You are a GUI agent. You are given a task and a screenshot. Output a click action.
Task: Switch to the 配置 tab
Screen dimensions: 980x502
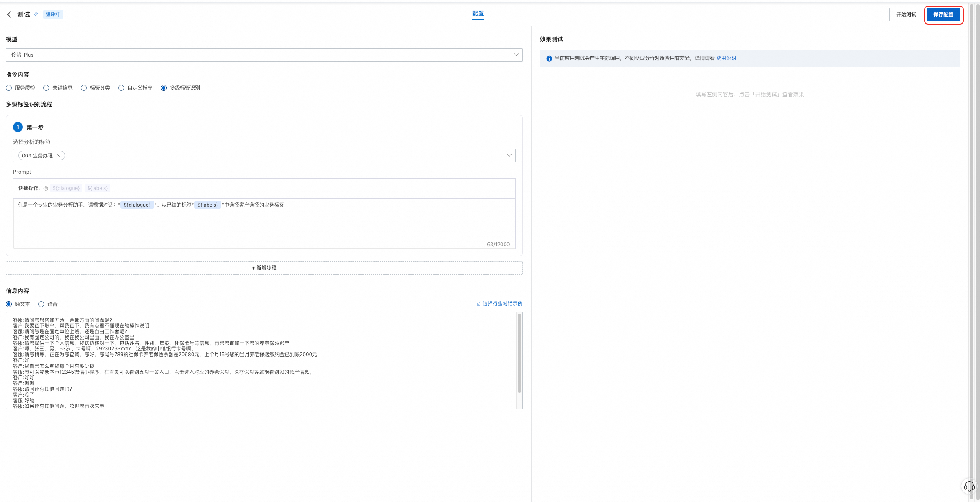click(x=478, y=14)
